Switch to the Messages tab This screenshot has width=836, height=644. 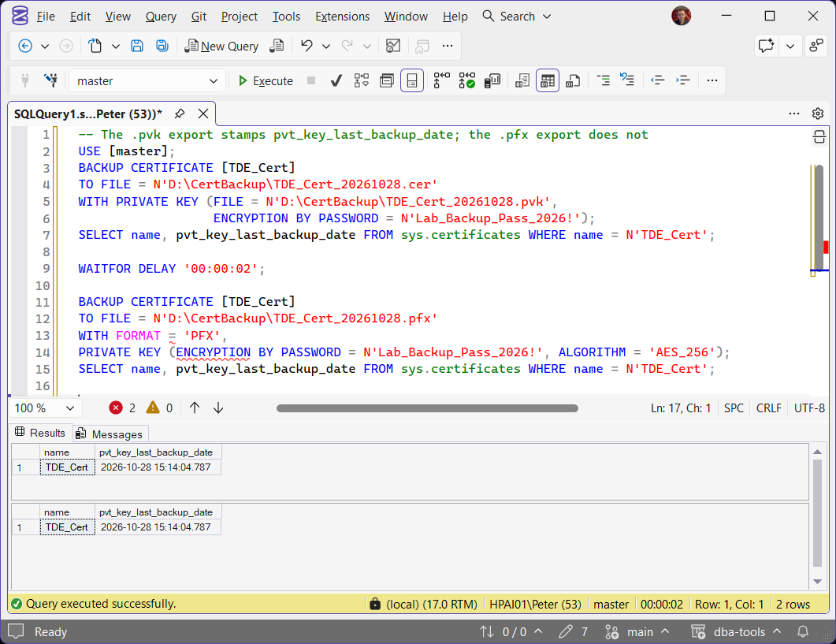point(110,434)
